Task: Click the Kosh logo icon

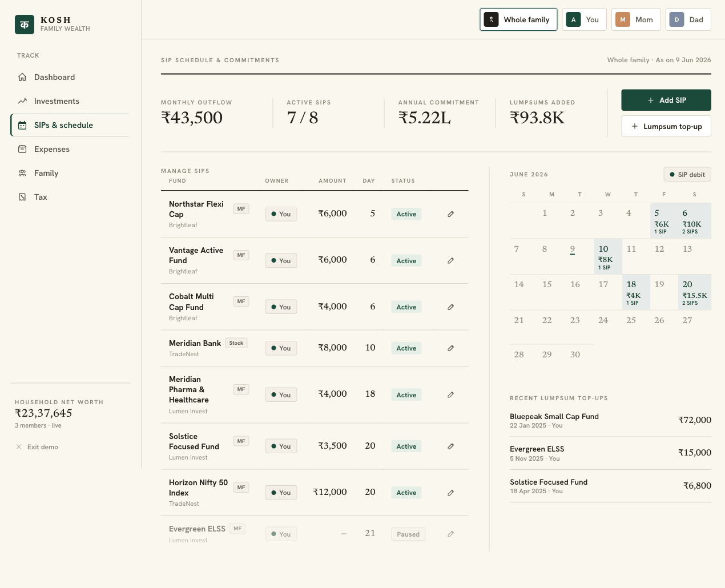Action: (25, 25)
